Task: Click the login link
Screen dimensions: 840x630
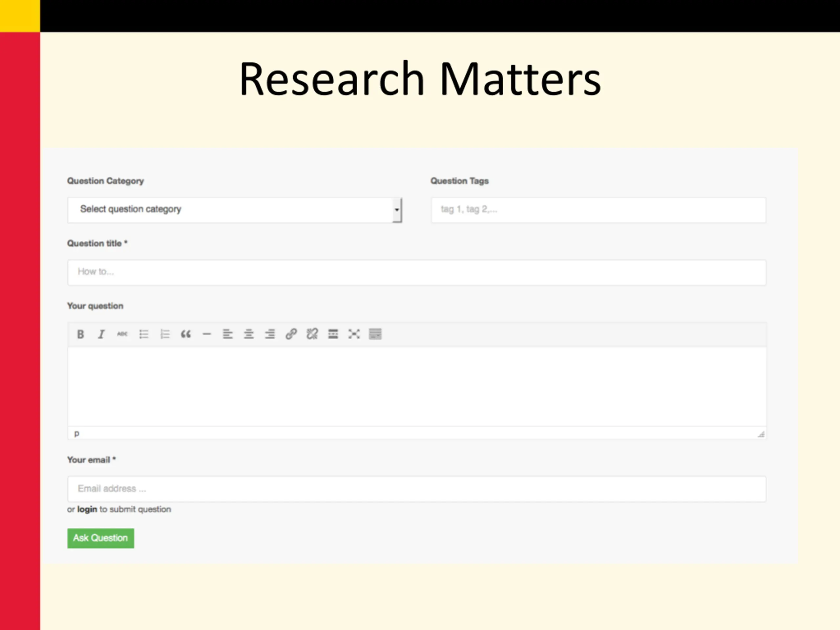Action: 87,509
